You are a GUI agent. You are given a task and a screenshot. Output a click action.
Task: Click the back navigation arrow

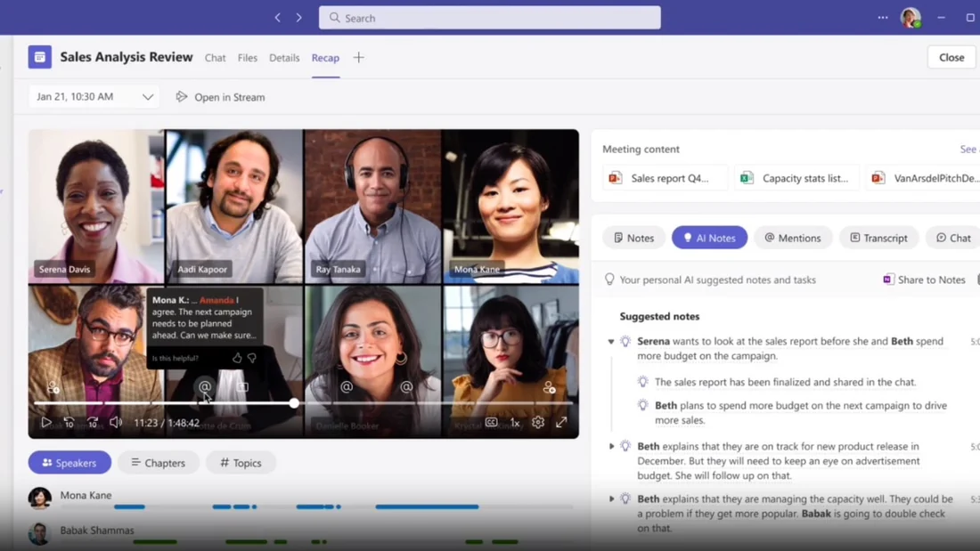click(277, 18)
